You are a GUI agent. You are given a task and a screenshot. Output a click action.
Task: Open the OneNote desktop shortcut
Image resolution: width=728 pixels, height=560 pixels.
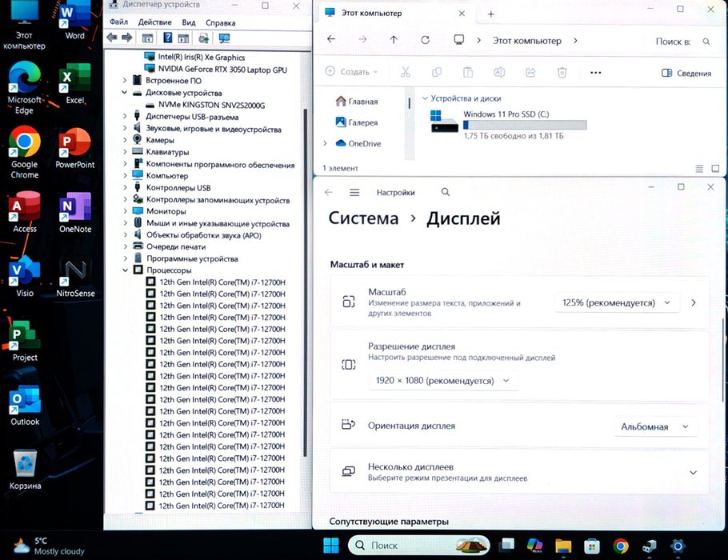point(74,213)
